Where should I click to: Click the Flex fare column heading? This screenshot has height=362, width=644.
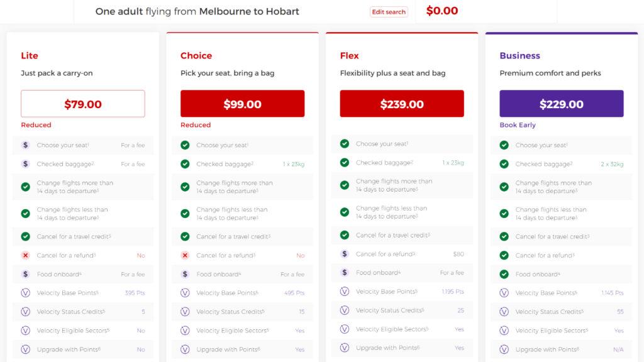[349, 55]
